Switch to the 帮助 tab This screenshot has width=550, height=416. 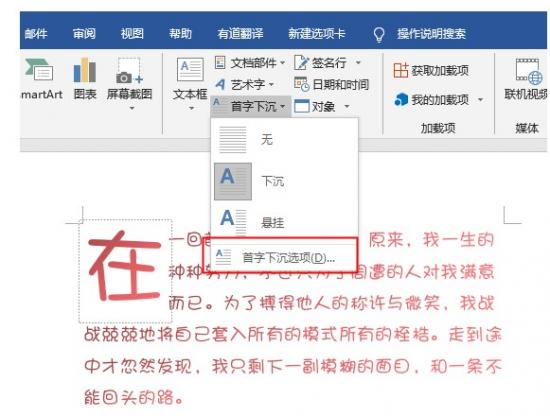[x=180, y=34]
